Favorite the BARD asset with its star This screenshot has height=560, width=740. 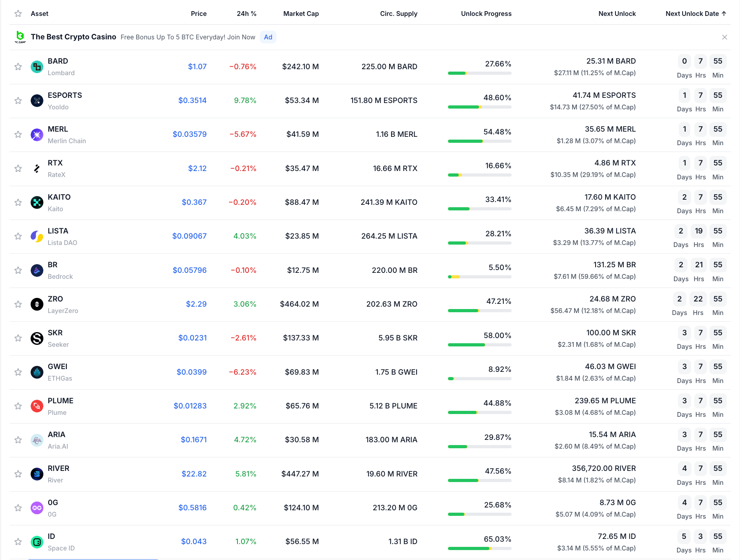pos(18,67)
